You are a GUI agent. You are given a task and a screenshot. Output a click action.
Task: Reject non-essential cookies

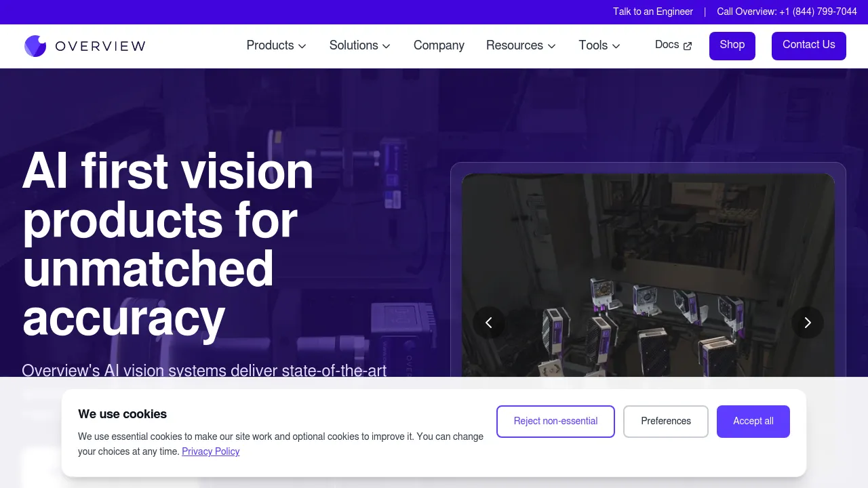[555, 422]
